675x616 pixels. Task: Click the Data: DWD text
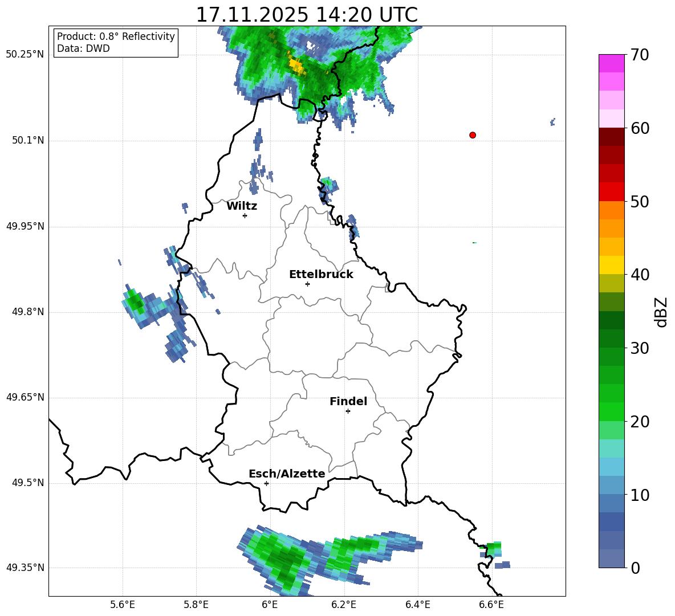pos(83,48)
